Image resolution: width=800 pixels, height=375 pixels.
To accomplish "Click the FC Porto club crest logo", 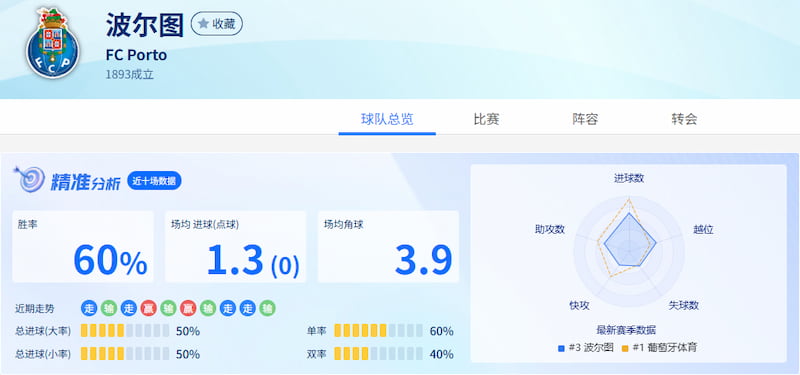I will click(x=53, y=43).
